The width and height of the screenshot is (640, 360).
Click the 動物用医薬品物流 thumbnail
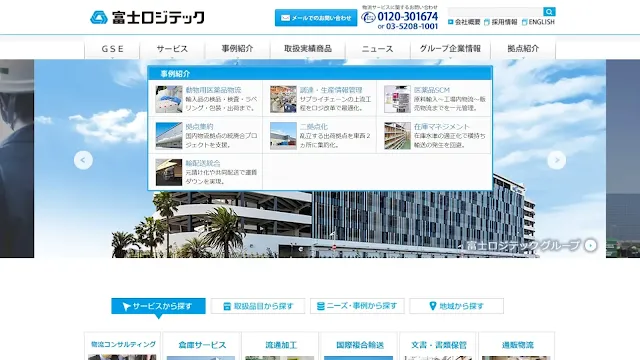(169, 99)
